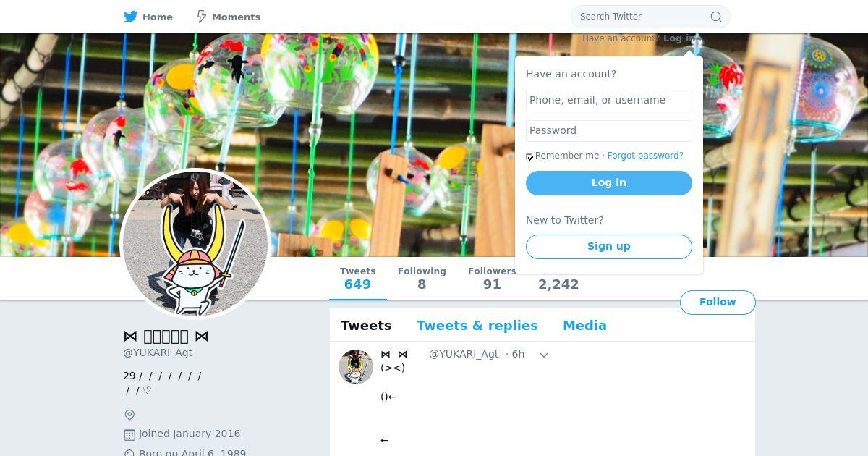Switch to the Media tab
The width and height of the screenshot is (868, 456).
[x=584, y=326]
